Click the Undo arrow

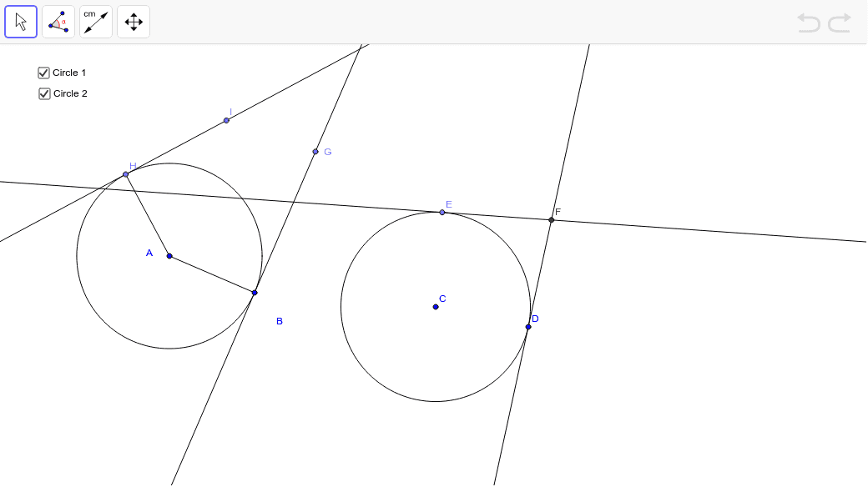(x=809, y=23)
